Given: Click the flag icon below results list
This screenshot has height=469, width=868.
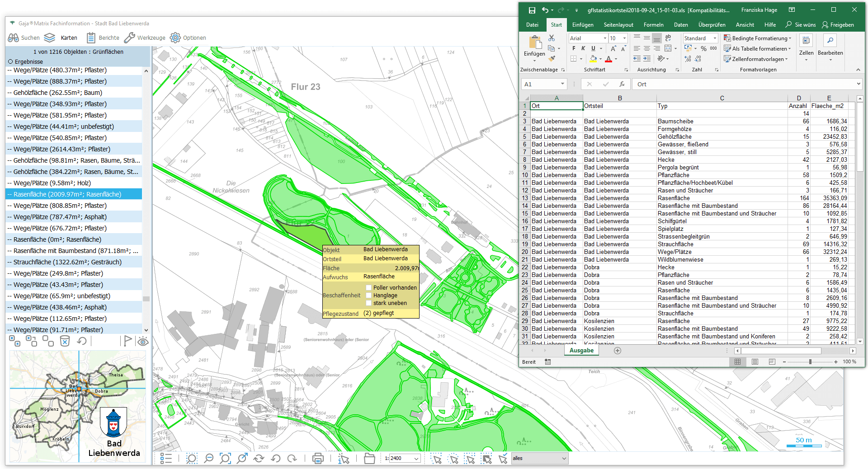Looking at the screenshot, I should (127, 341).
